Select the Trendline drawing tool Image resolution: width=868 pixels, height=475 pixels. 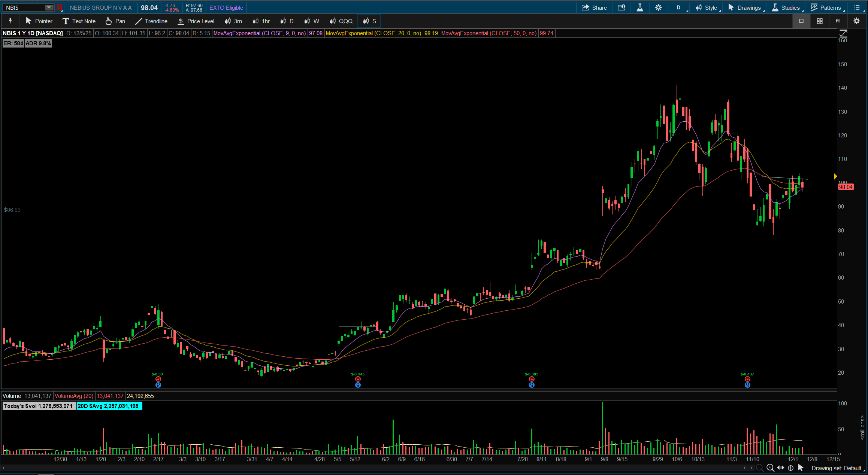point(151,21)
